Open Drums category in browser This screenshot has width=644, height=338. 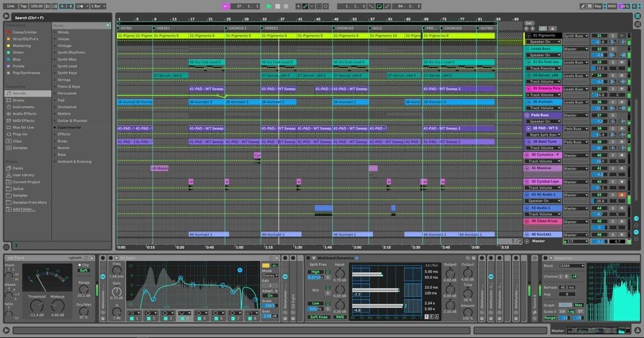point(19,100)
